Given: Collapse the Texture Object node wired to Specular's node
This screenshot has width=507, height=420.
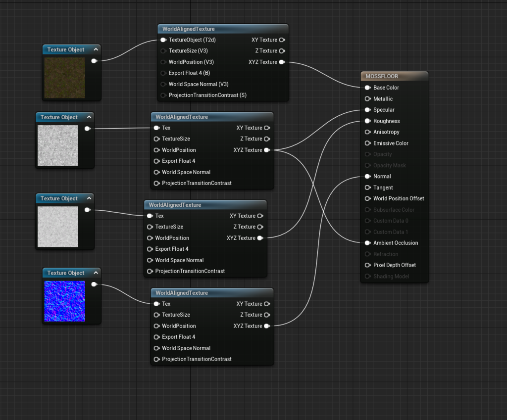Looking at the screenshot, I should coord(89,117).
